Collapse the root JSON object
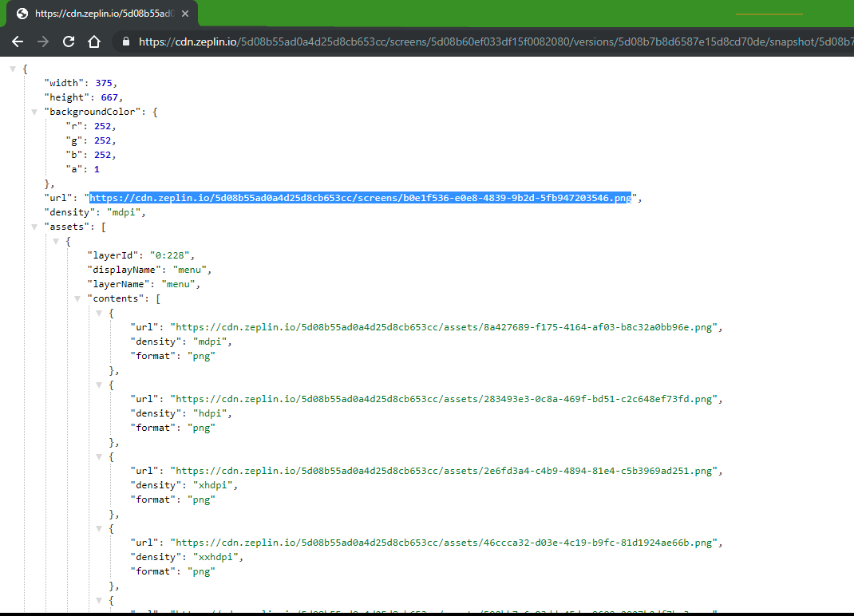 (x=13, y=69)
